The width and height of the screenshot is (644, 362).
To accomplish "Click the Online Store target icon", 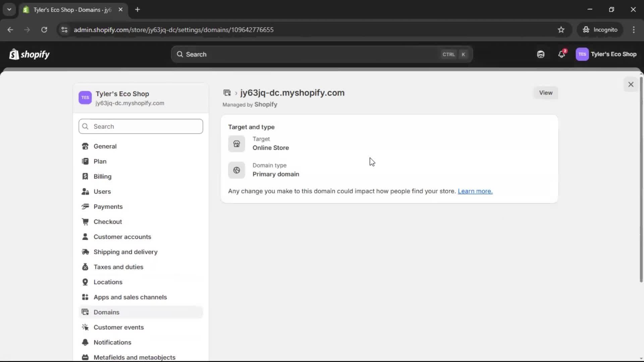I will pyautogui.click(x=236, y=144).
